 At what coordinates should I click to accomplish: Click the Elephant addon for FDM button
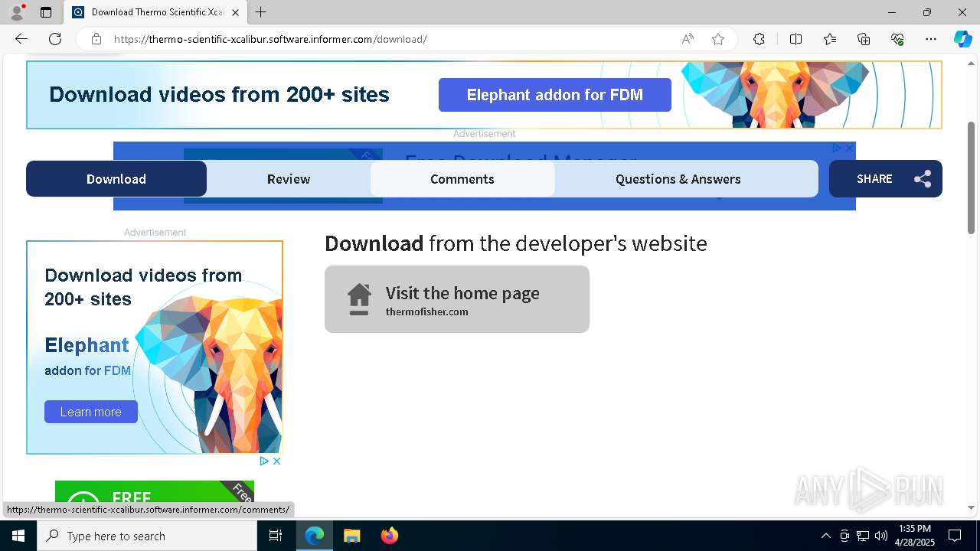click(x=555, y=95)
